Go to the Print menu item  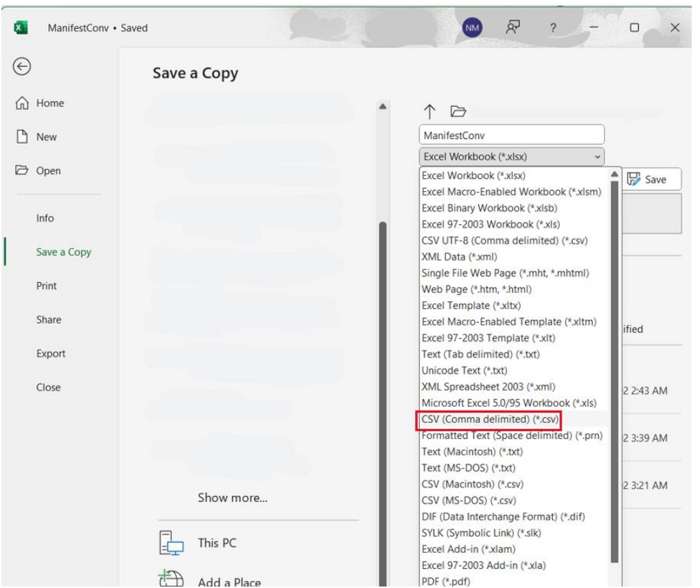pos(47,285)
